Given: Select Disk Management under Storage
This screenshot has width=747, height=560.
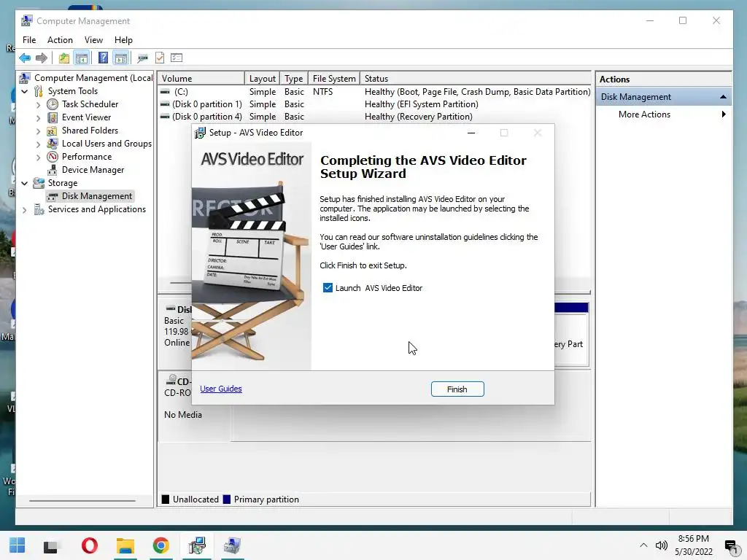Looking at the screenshot, I should [x=97, y=196].
